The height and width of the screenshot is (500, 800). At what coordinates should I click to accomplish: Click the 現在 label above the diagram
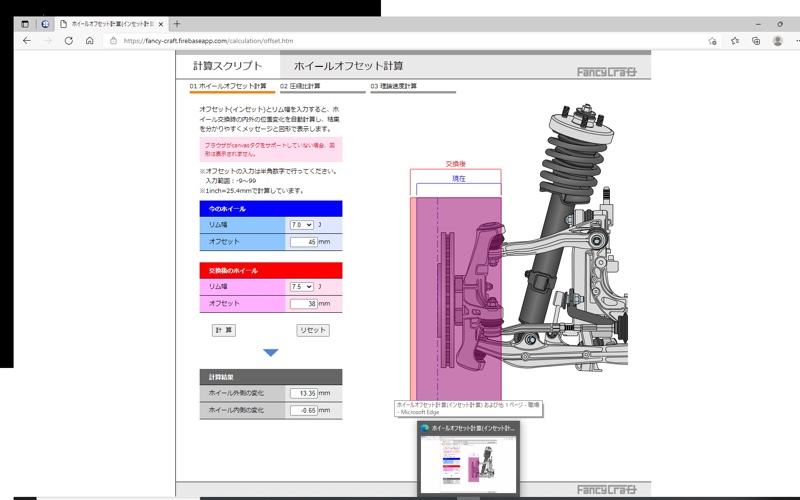(x=459, y=179)
